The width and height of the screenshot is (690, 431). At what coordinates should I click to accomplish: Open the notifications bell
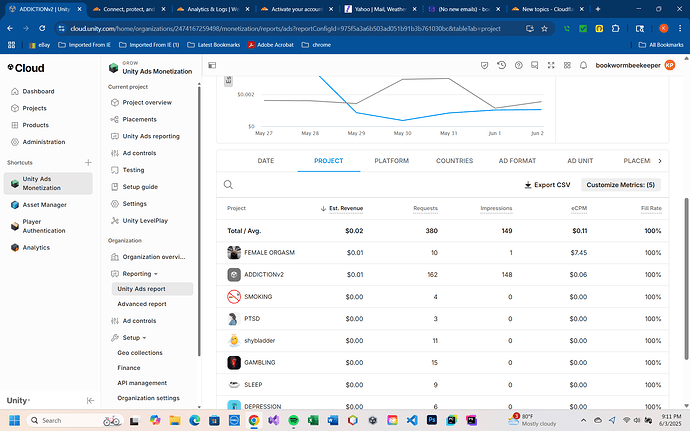pyautogui.click(x=583, y=65)
